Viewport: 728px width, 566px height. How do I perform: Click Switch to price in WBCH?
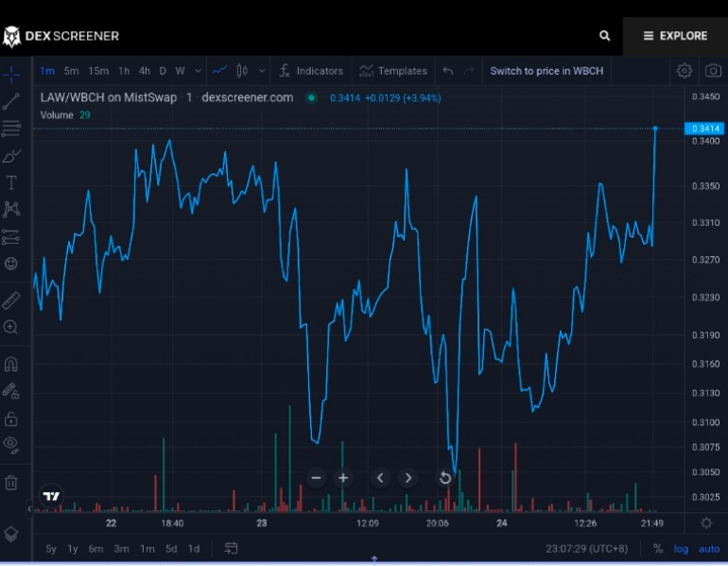click(546, 71)
